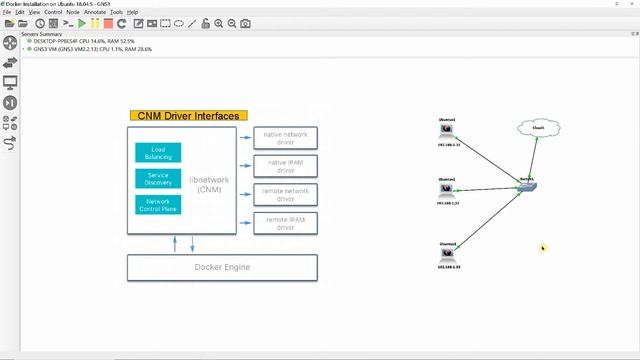Click the Zoom in magnifier icon
Screen dimensions: 640x360
point(219,24)
